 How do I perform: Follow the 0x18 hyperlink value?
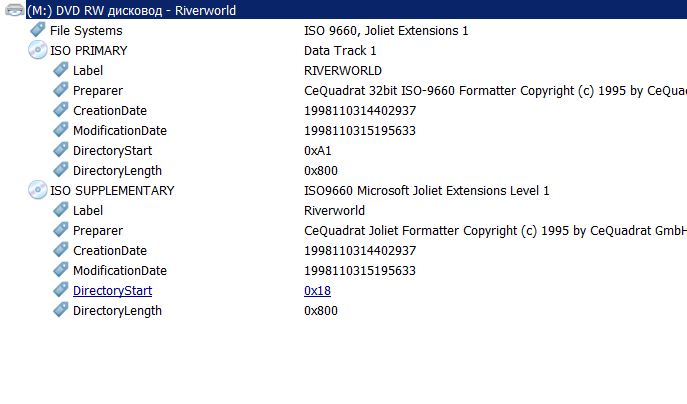(317, 291)
